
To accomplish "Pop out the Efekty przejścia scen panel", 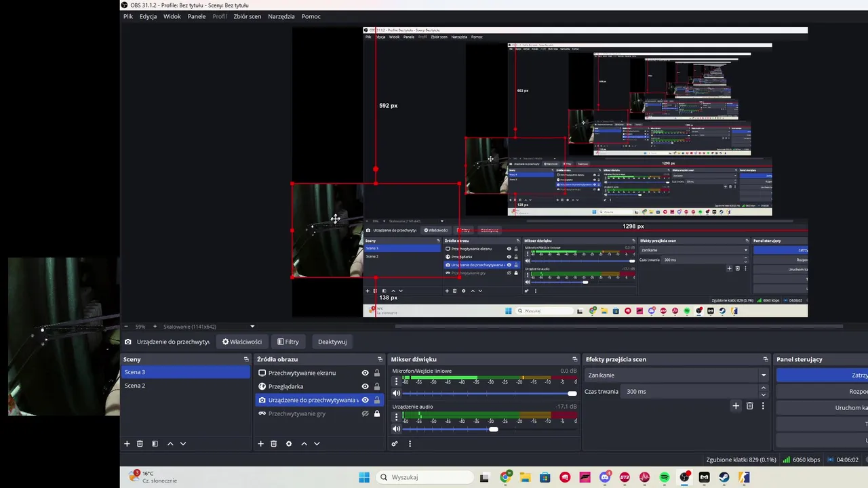I will tap(766, 359).
